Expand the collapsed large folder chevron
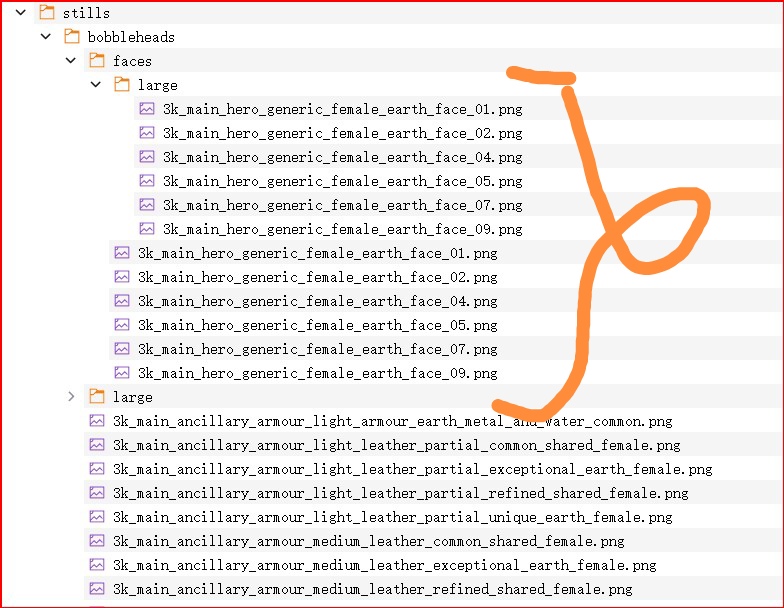This screenshot has width=784, height=608. 70,397
